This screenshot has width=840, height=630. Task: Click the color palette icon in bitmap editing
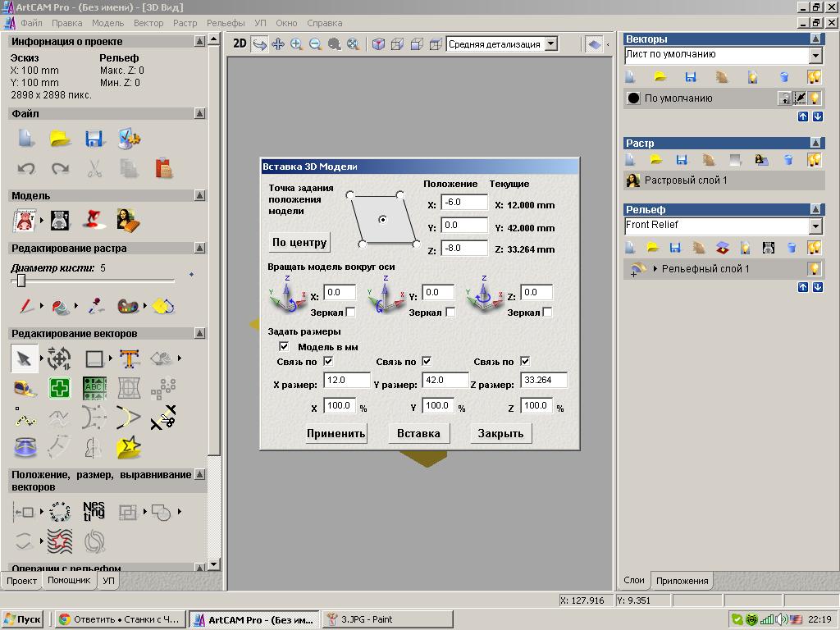pos(127,306)
